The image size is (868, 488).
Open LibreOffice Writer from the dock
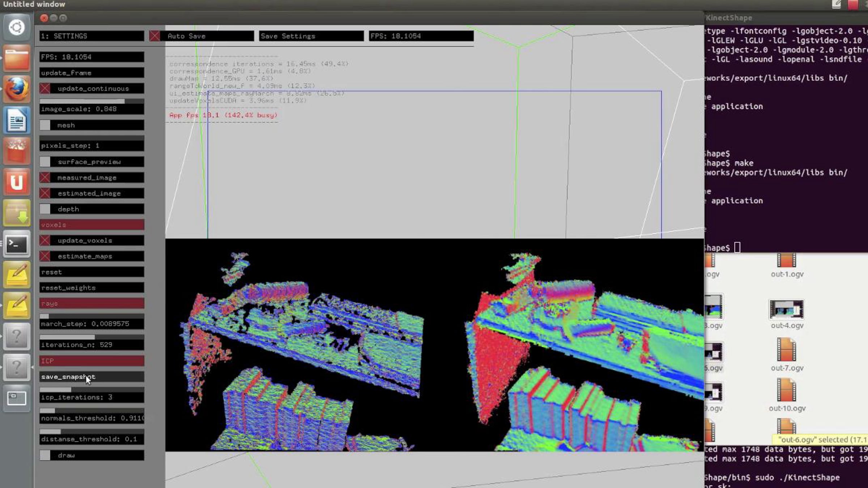coord(17,120)
